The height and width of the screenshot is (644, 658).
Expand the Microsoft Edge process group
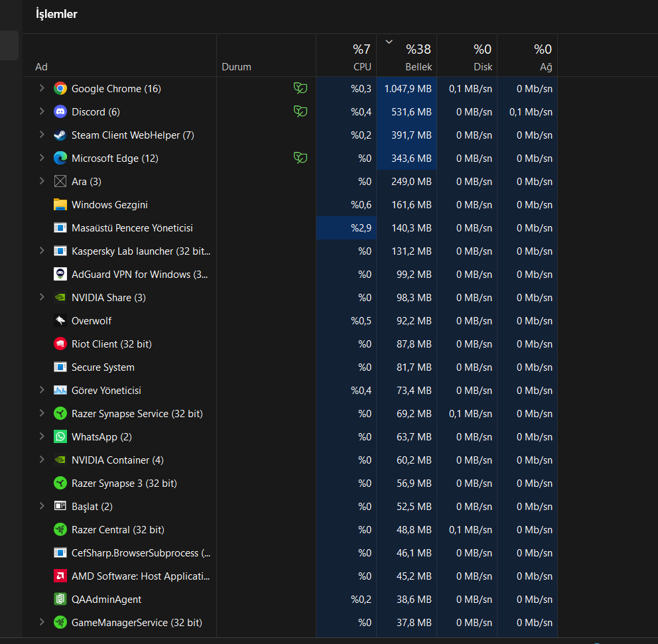pos(42,158)
